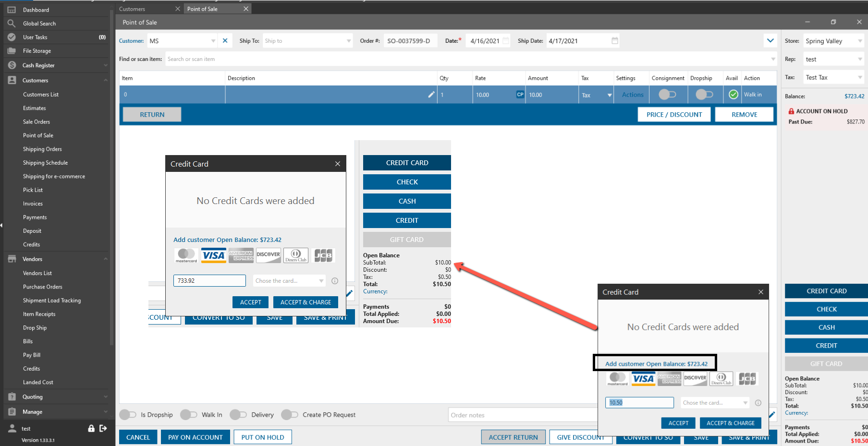
Task: Click the CANCEL button
Action: [138, 437]
